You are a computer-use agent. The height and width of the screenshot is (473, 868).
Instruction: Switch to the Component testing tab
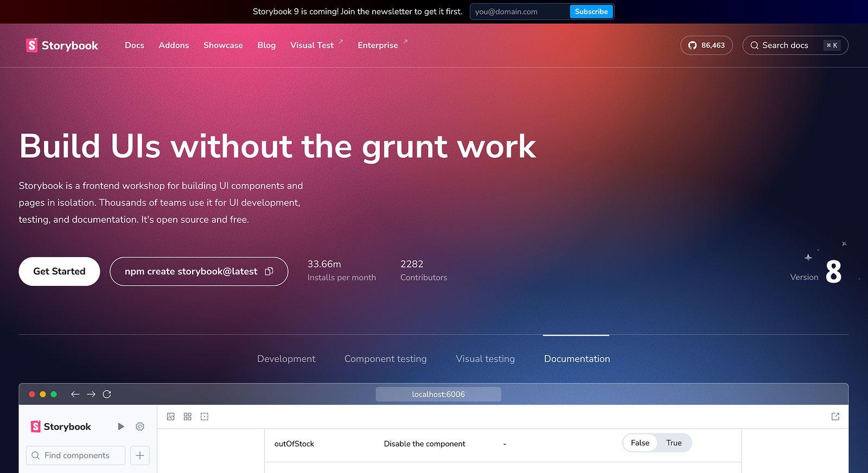[385, 359]
